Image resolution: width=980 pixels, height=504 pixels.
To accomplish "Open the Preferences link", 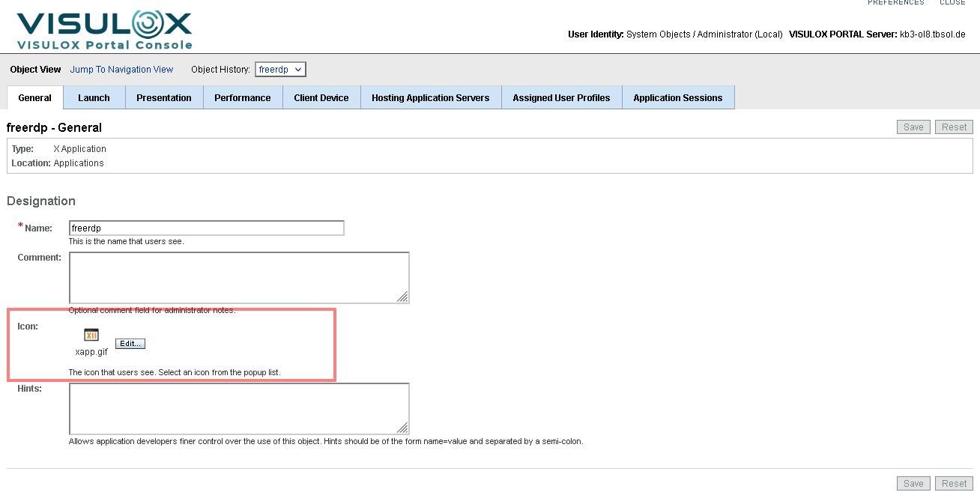I will click(x=895, y=3).
